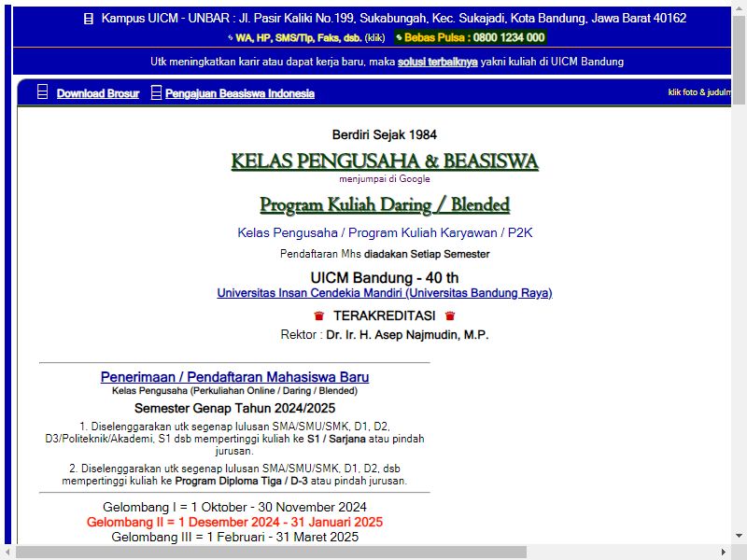Click 'Berdiri Sejak 1984' text
This screenshot has width=747, height=560.
pyautogui.click(x=385, y=134)
